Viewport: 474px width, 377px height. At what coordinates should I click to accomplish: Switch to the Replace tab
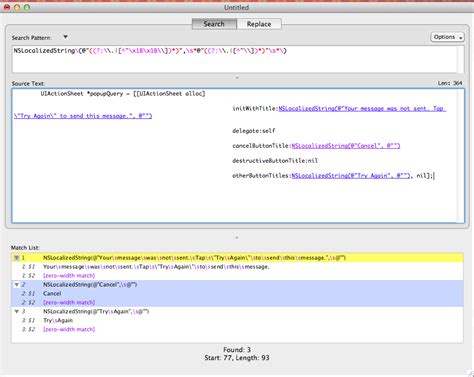[x=259, y=24]
